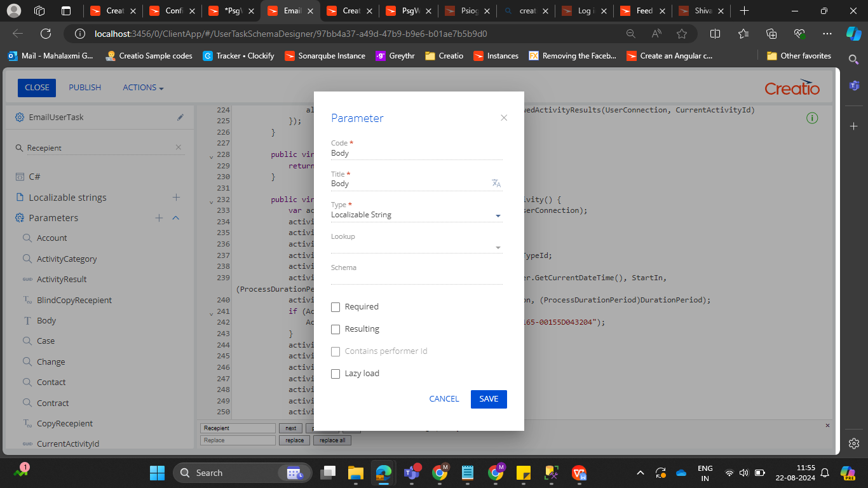The height and width of the screenshot is (488, 868).
Task: Select the pencil edit icon next to EmailUserTask
Action: [x=180, y=117]
